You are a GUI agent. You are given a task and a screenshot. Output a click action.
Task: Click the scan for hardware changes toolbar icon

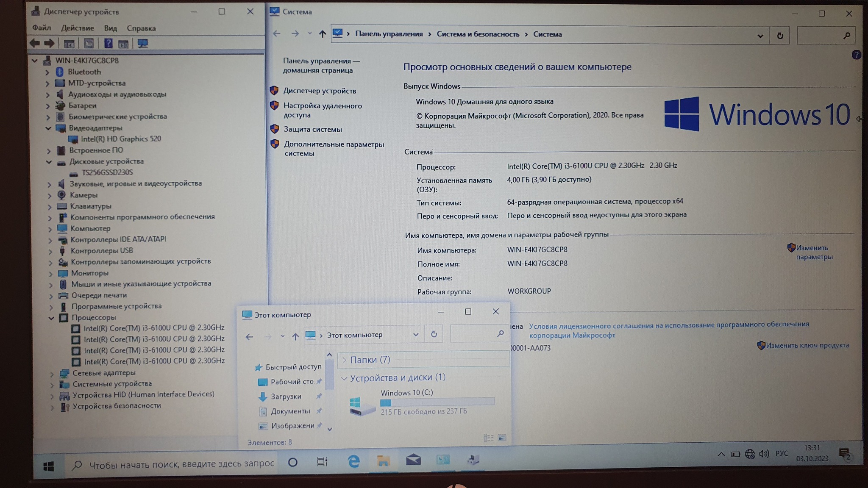(142, 43)
